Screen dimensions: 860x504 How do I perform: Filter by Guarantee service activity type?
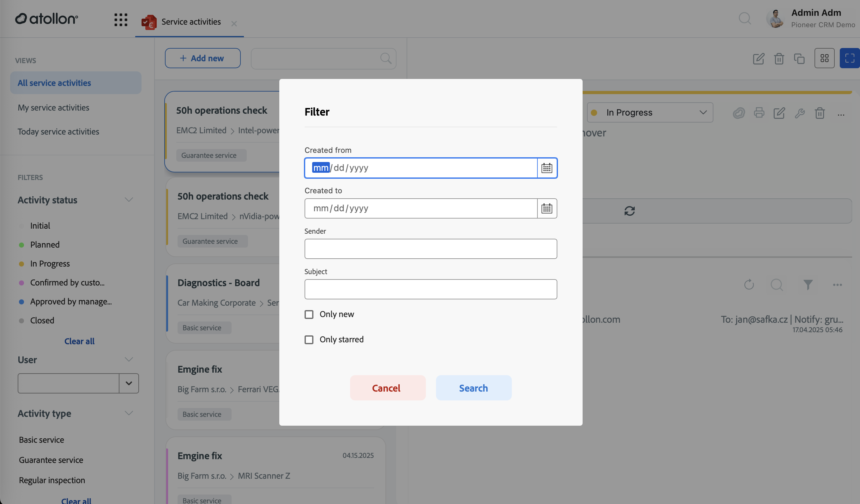(x=51, y=460)
